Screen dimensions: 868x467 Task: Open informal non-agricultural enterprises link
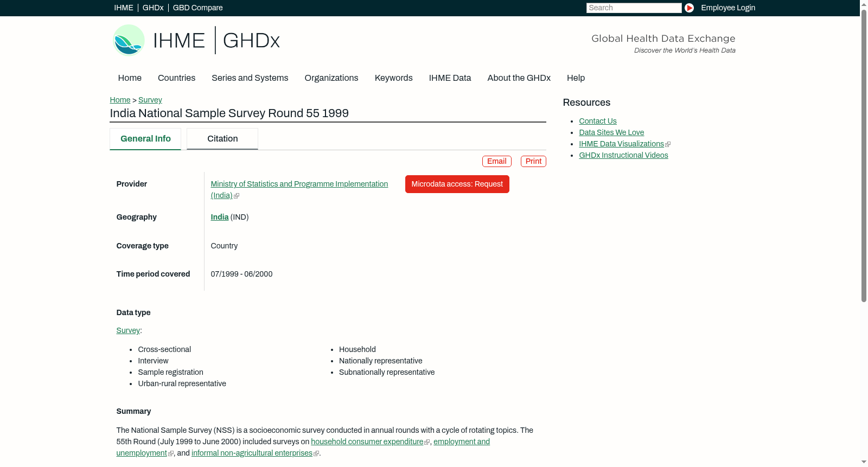252,453
